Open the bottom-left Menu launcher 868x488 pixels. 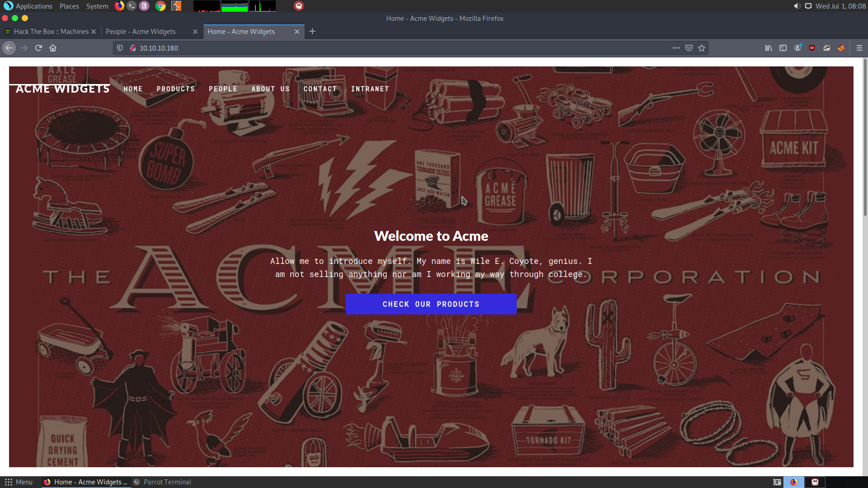19,482
